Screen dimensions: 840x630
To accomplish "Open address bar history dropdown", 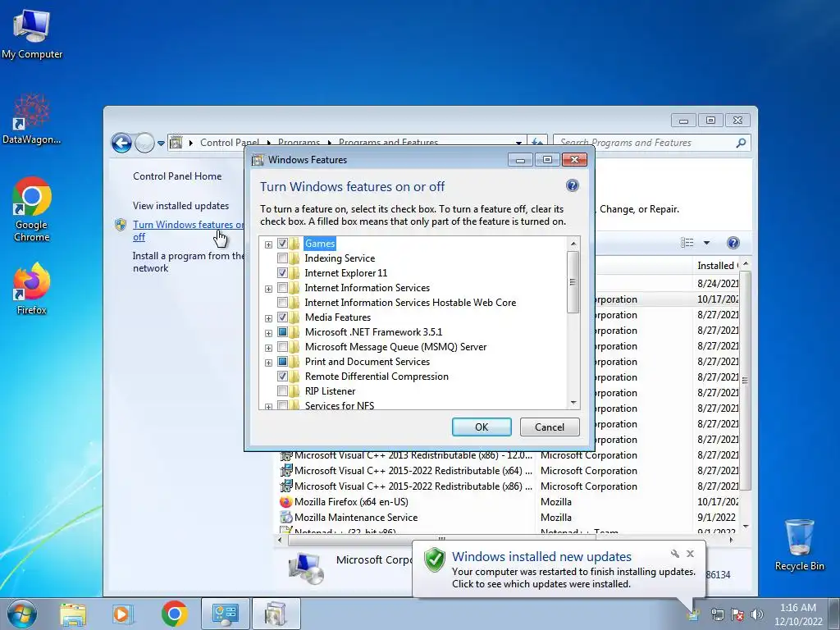I will pos(518,143).
